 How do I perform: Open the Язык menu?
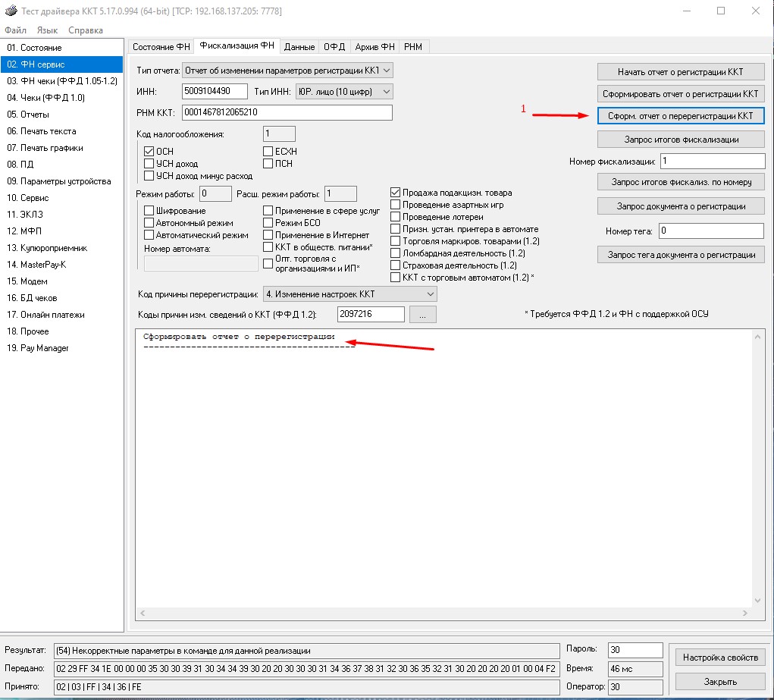(x=48, y=30)
